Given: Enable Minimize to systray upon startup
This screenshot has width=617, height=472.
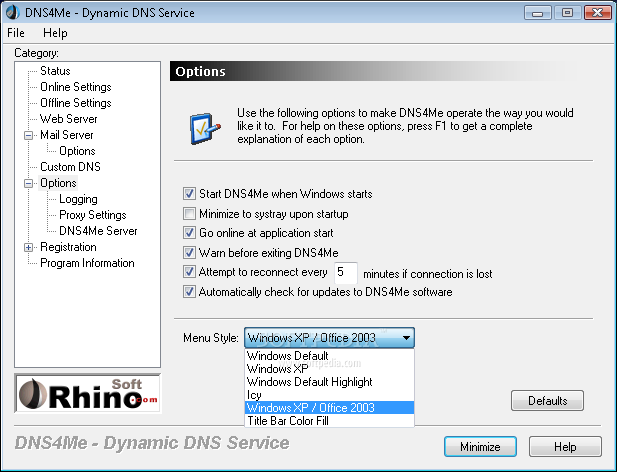Looking at the screenshot, I should (x=189, y=214).
